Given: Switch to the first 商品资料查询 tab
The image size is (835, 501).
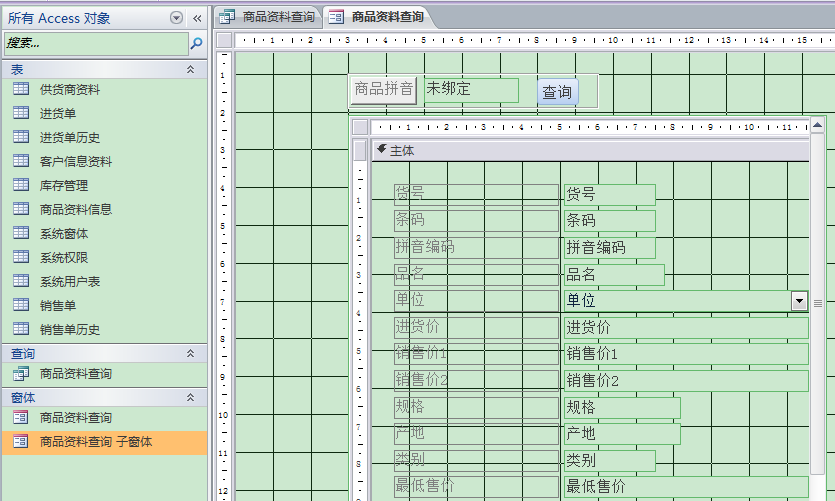Looking at the screenshot, I should (269, 17).
